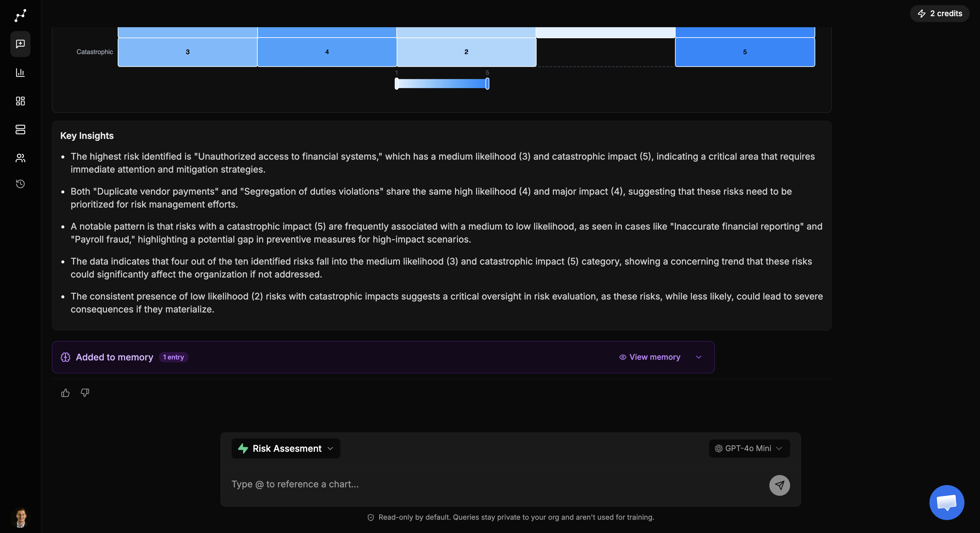Click the insight about Unauthorized access to financial systems
This screenshot has height=533, width=980.
442,163
